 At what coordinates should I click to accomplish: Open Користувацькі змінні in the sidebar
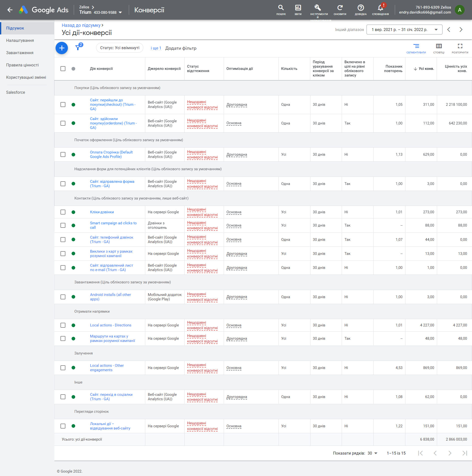click(27, 77)
